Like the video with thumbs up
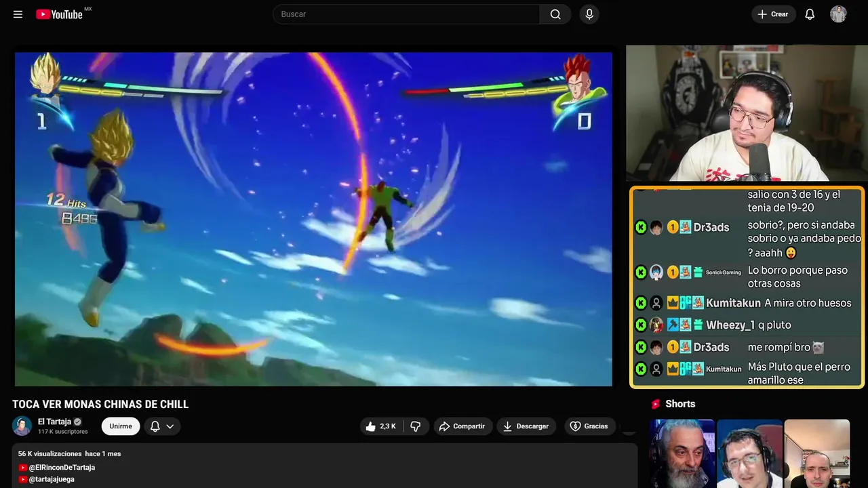This screenshot has width=868, height=488. coord(380,426)
